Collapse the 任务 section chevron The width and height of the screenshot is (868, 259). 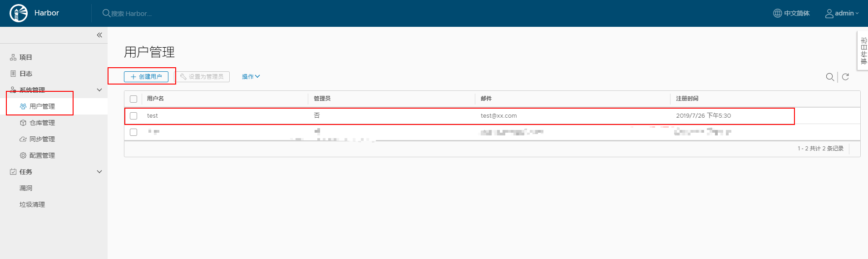pyautogui.click(x=99, y=172)
